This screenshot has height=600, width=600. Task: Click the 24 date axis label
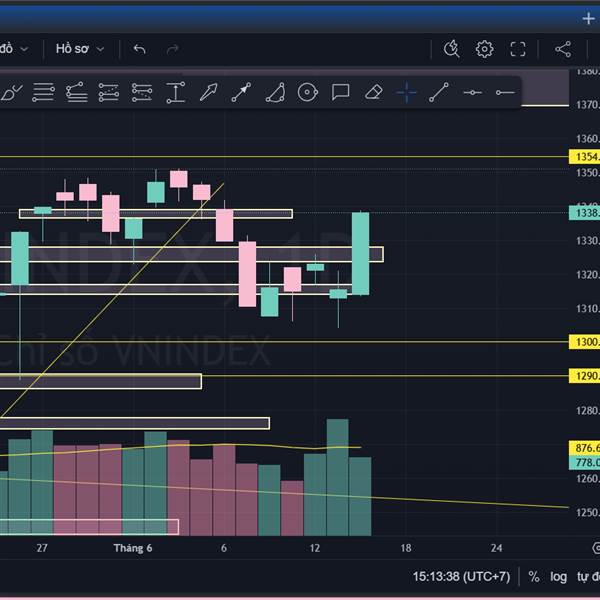(x=496, y=548)
